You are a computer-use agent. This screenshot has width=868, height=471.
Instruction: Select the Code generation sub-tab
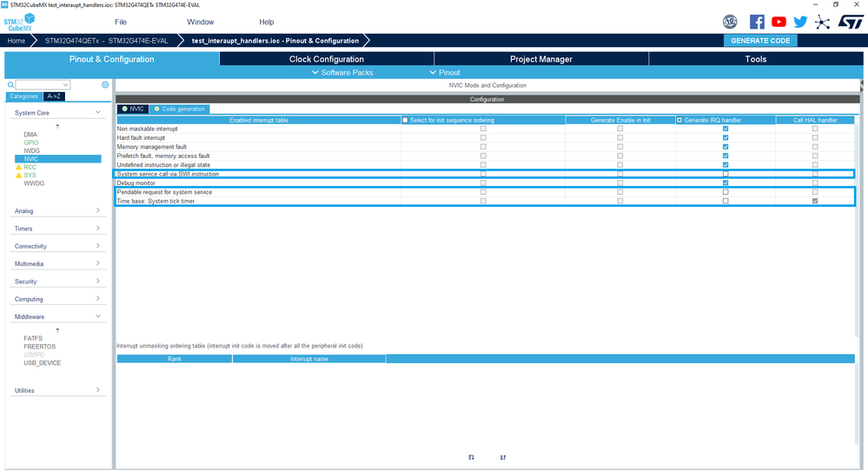(179, 109)
